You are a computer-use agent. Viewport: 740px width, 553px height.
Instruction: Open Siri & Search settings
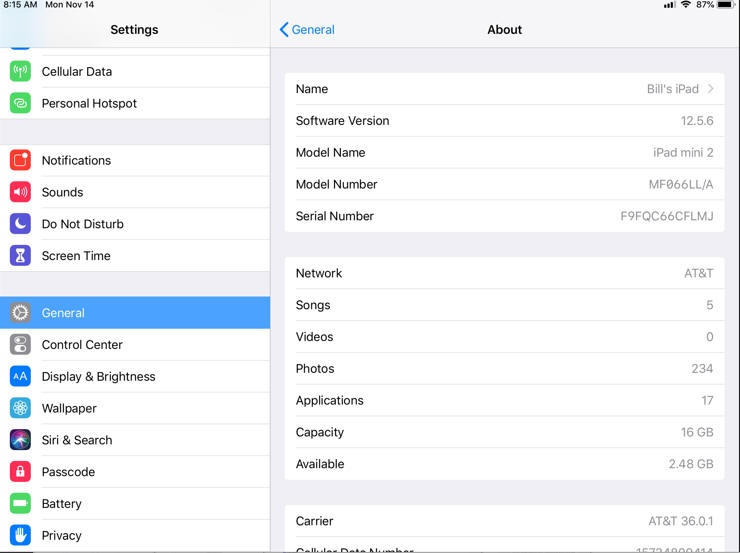[135, 440]
